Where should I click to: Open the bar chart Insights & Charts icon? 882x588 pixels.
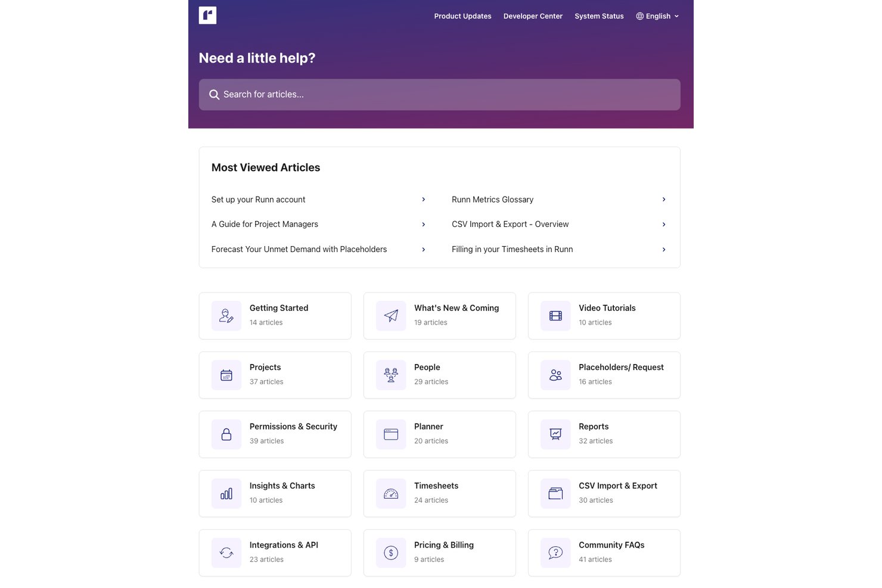click(x=226, y=493)
